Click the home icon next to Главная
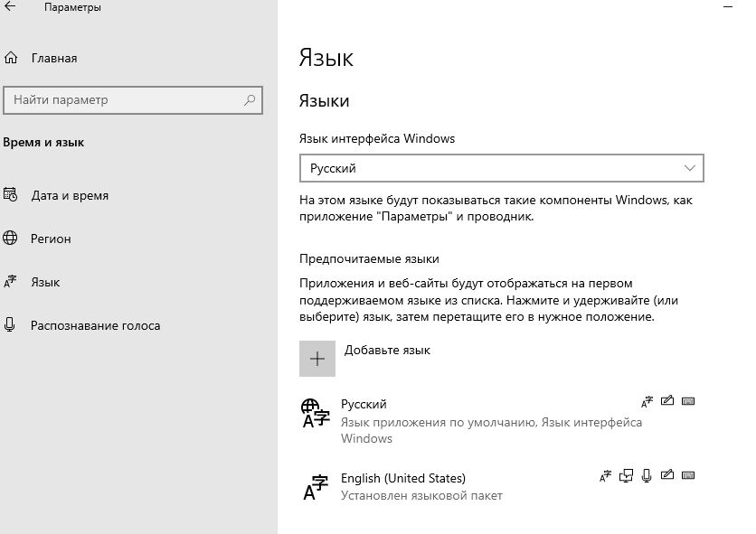Viewport: 756px width, 534px height. tap(11, 59)
